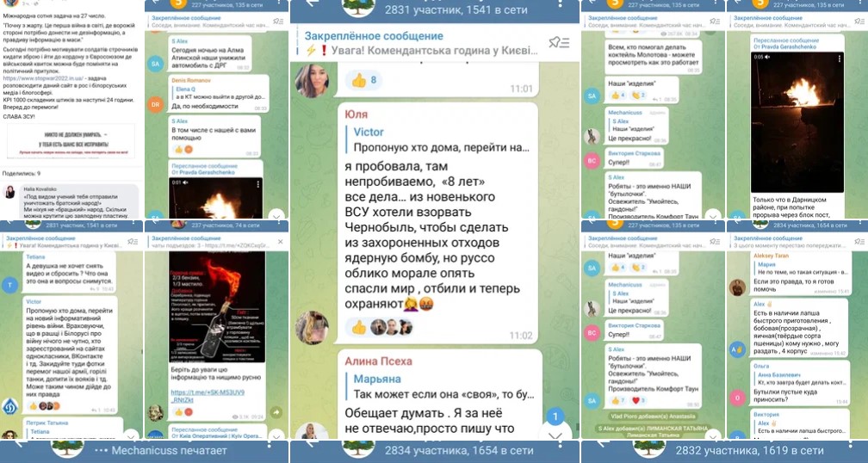Open the orange DR avatar

coord(156,104)
